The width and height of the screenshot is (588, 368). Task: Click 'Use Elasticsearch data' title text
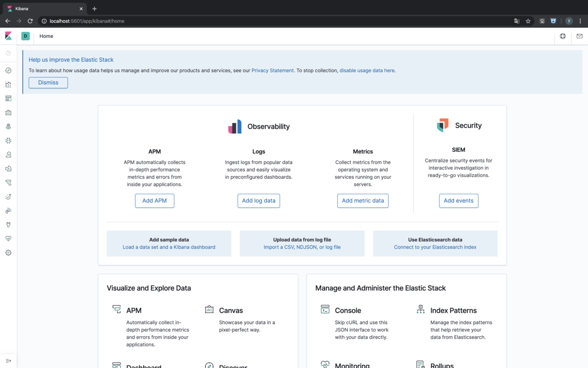pos(435,240)
